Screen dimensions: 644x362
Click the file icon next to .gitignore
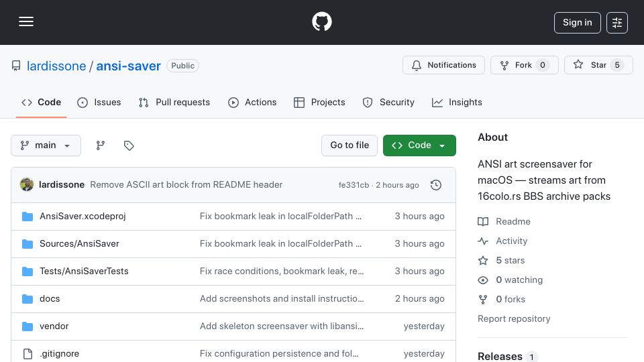tap(28, 354)
